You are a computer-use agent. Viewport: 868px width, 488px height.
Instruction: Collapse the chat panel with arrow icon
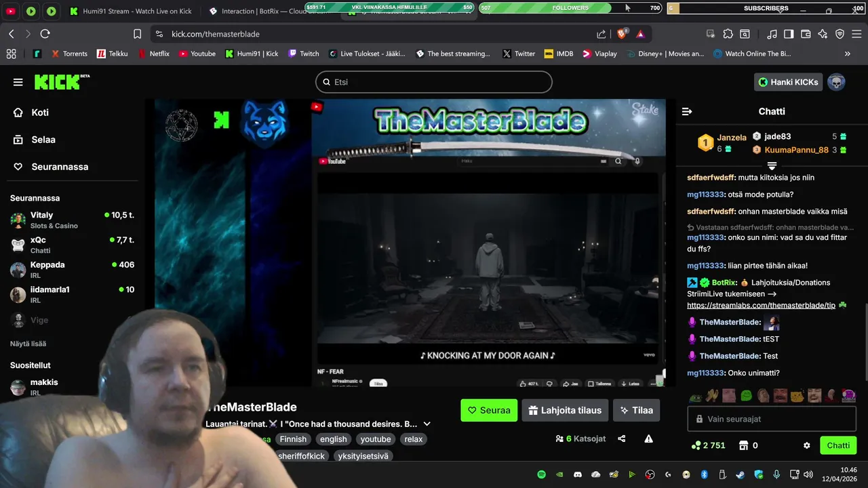(x=687, y=111)
